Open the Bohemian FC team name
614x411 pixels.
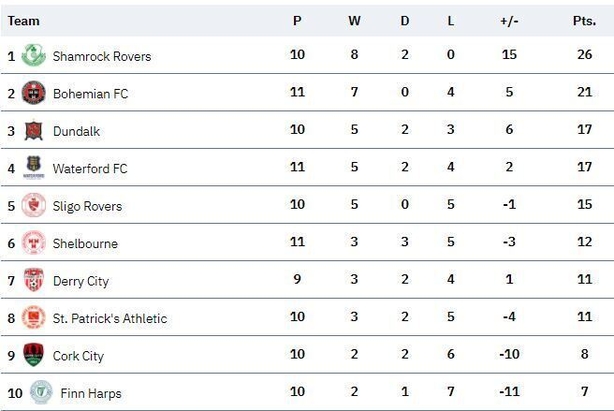tap(90, 94)
